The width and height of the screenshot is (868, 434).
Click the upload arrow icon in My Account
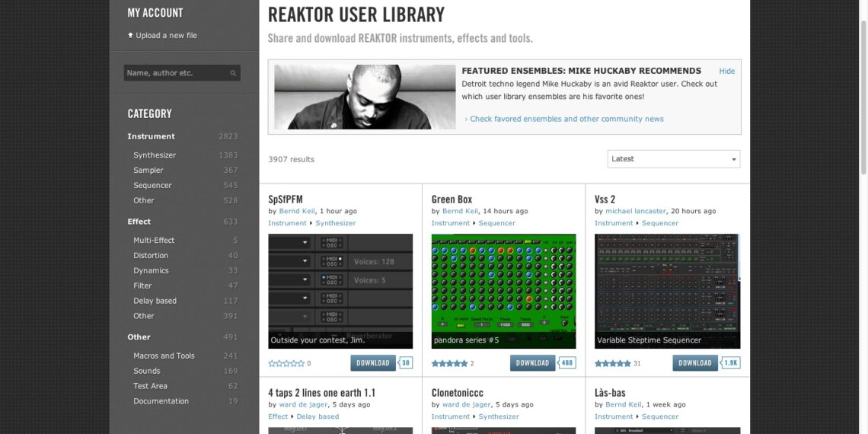point(130,35)
